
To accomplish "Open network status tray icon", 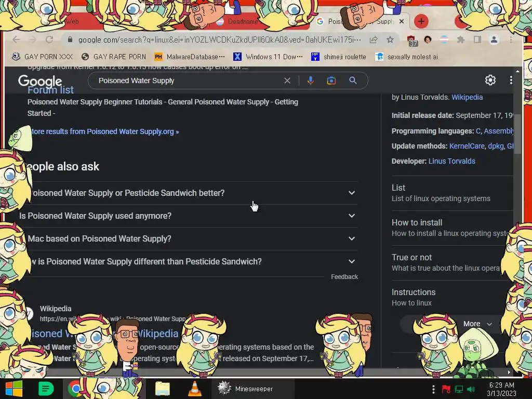I will click(459, 389).
